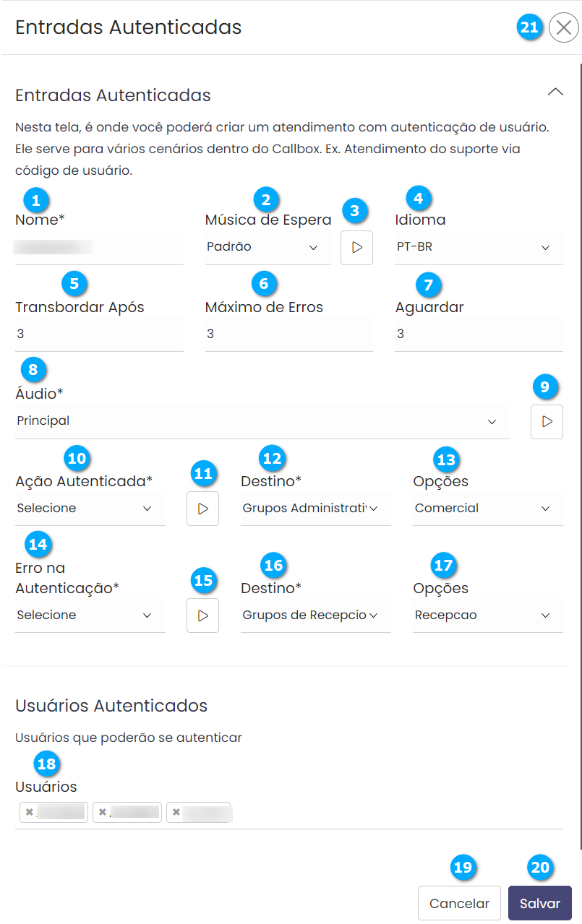Play the Erro na Autenticação audio
The width and height of the screenshot is (582, 924).
pyautogui.click(x=202, y=616)
